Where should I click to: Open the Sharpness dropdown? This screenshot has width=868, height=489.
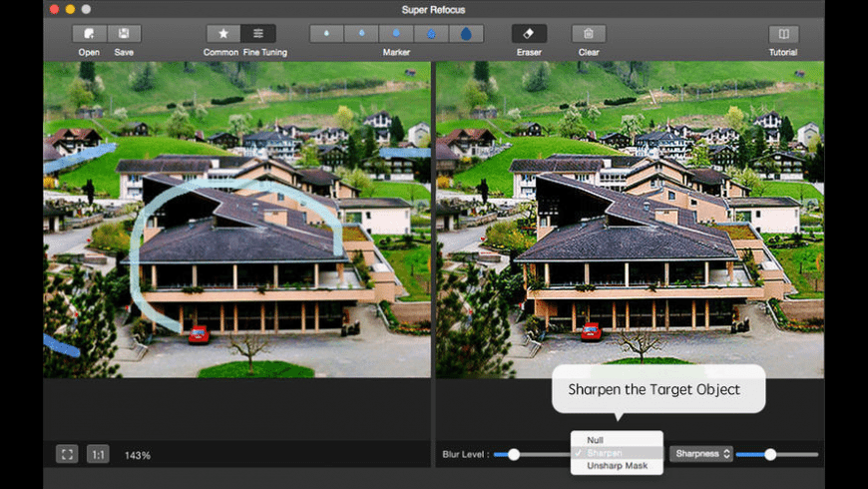coord(701,453)
